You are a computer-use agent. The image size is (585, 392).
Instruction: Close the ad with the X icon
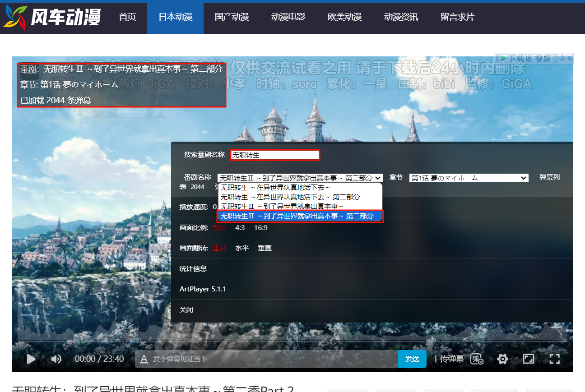[570, 58]
